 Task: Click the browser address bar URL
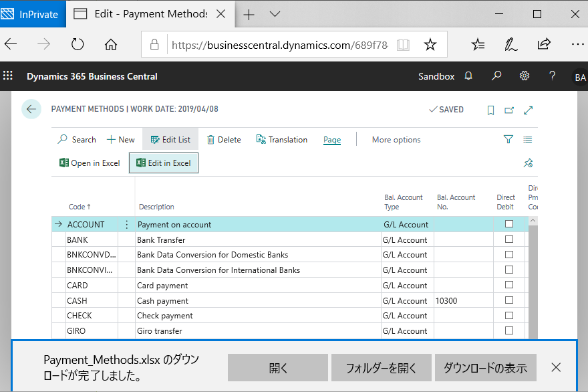[x=280, y=45]
